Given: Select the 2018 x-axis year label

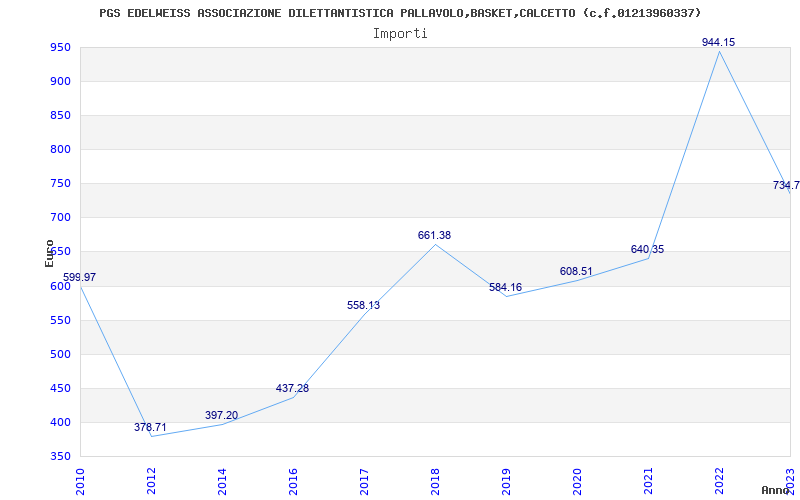Looking at the screenshot, I should [x=435, y=482].
